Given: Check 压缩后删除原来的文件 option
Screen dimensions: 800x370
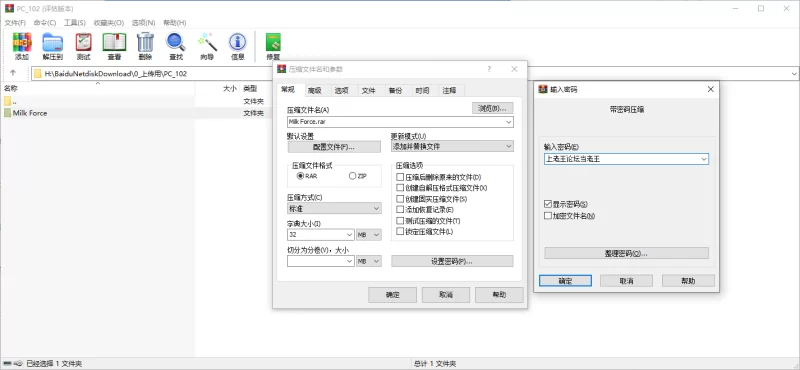Looking at the screenshot, I should point(400,177).
